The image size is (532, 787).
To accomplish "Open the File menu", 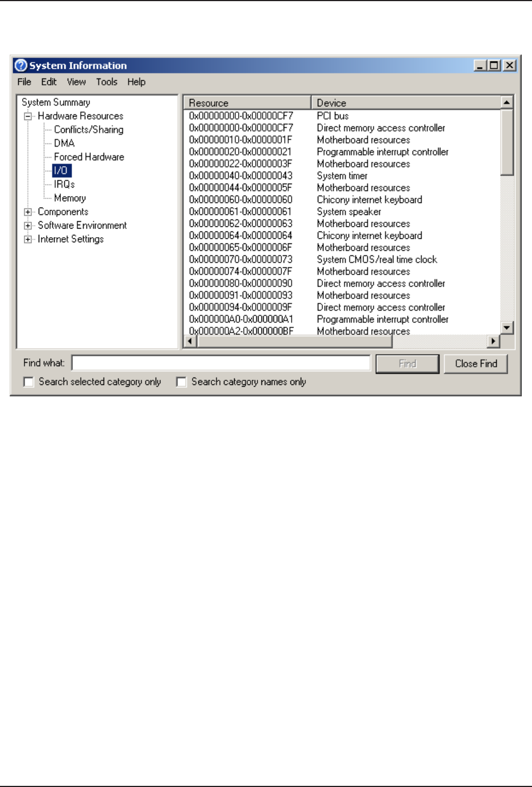I will tap(24, 82).
